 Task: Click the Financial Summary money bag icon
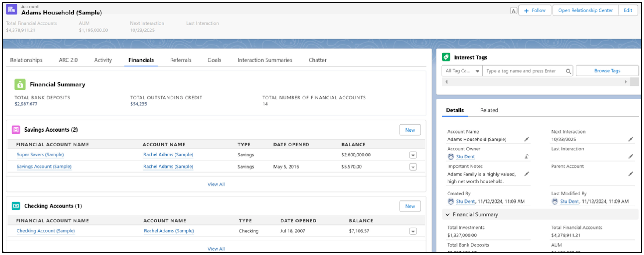tap(20, 84)
